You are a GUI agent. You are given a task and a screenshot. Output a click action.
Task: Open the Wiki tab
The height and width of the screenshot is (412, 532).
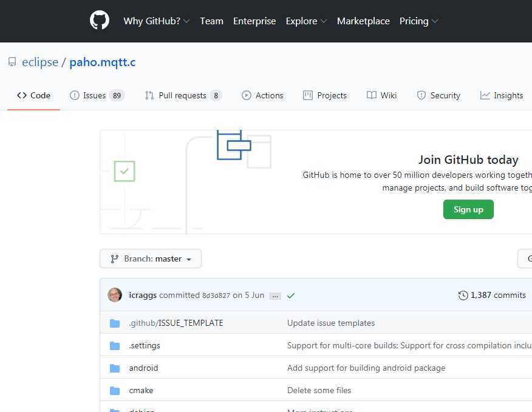click(381, 96)
